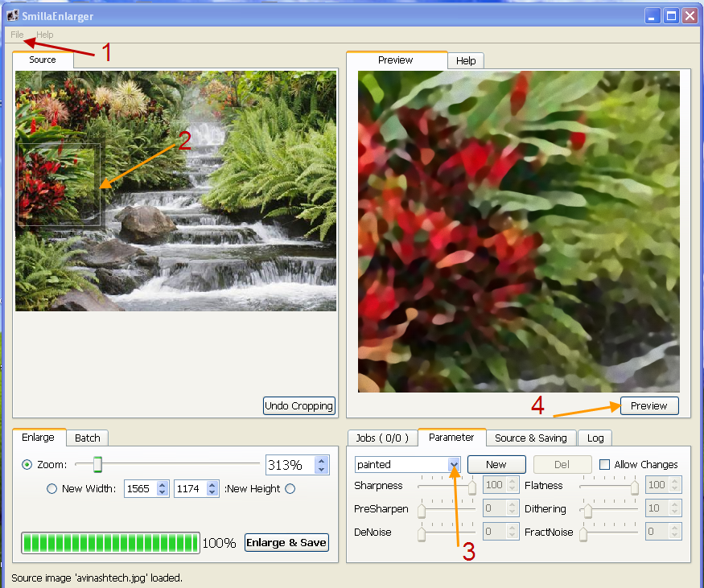Click the Preview button below the preview image

649,405
